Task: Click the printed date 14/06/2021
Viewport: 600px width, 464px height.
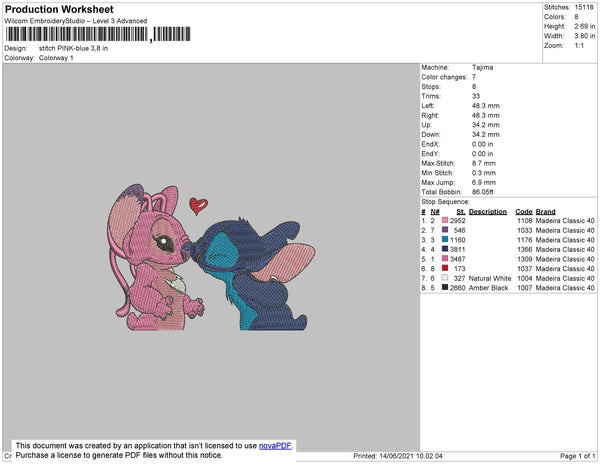Action: 396,456
